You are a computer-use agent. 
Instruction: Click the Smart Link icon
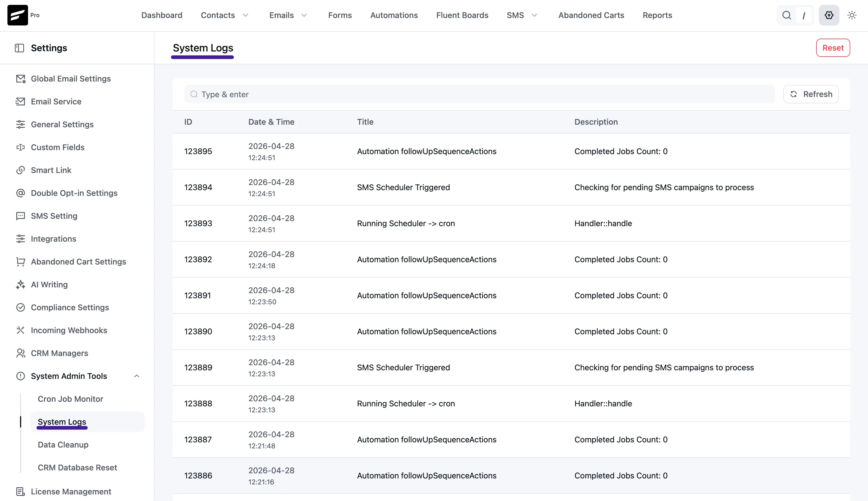(x=20, y=170)
